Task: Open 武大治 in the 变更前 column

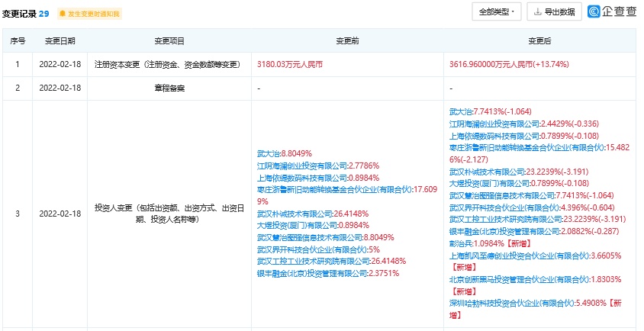Action: (269, 153)
